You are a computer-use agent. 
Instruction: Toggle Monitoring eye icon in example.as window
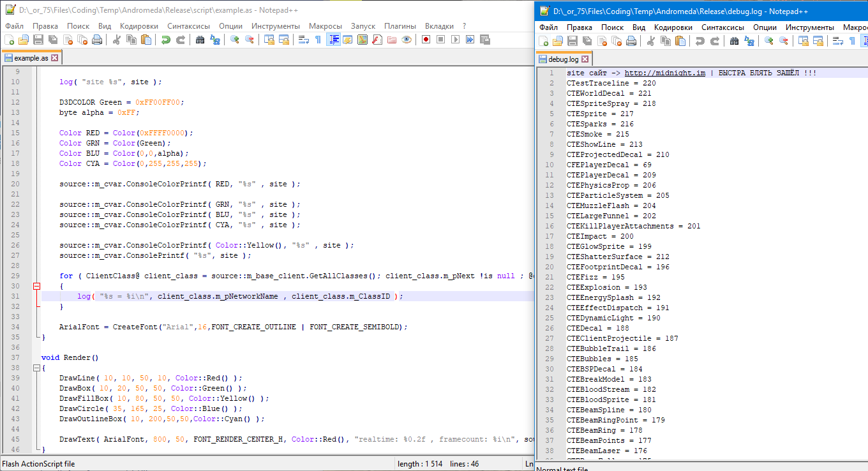407,40
